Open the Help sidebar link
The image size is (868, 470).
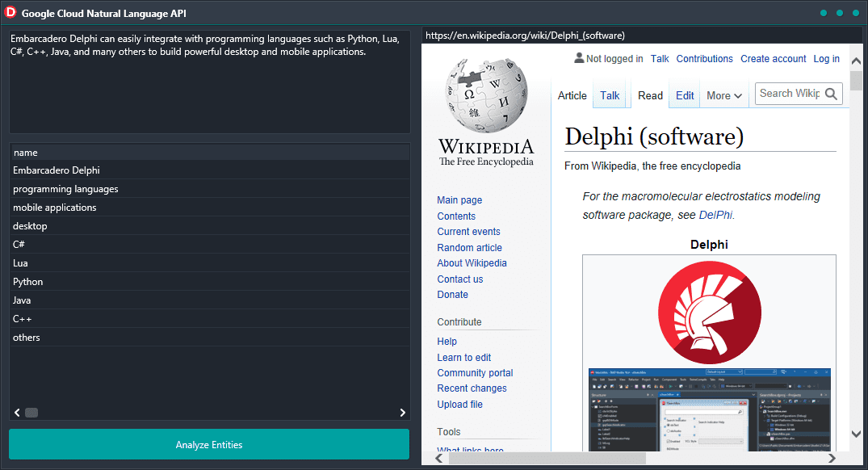[447, 342]
